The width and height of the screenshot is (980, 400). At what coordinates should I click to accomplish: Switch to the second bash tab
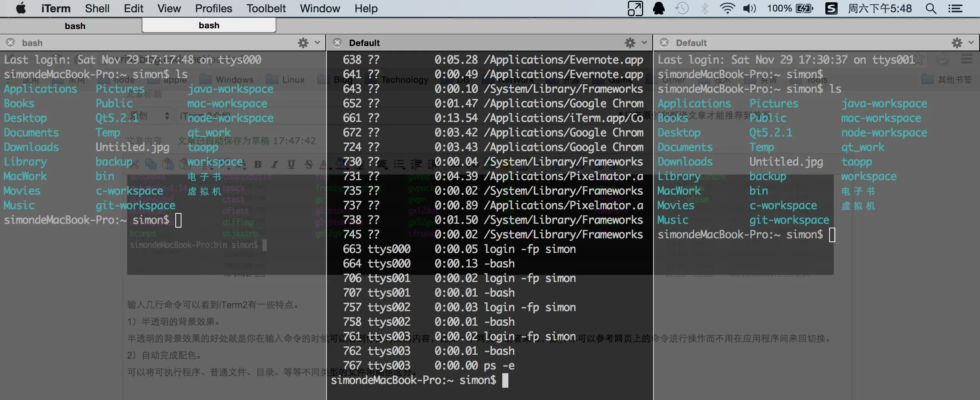pyautogui.click(x=209, y=25)
